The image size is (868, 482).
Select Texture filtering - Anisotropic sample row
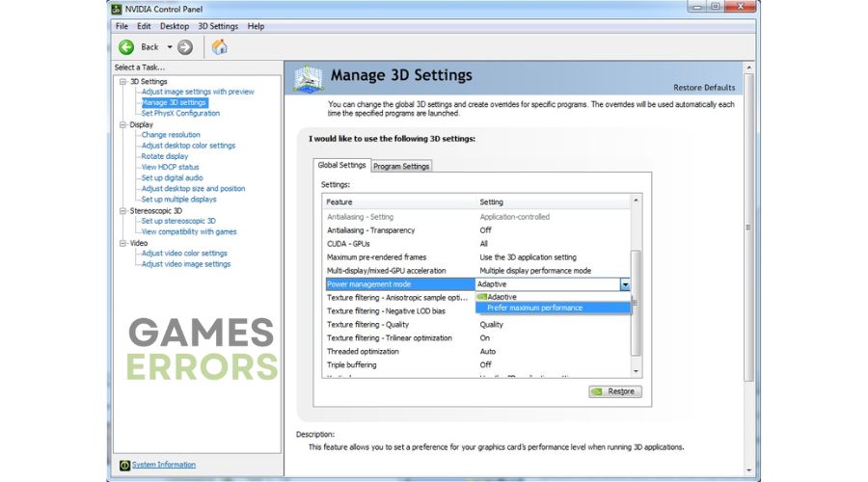pos(399,298)
